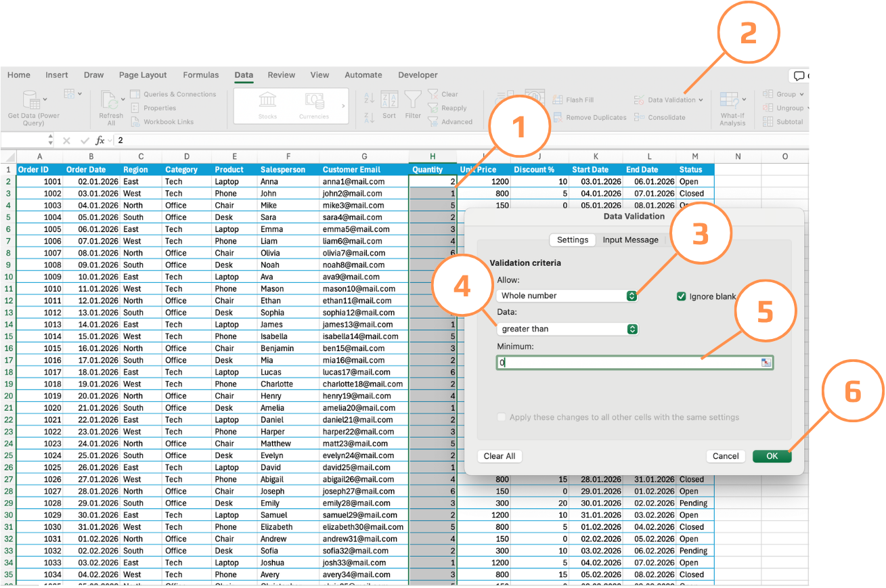Viewport: 886px width, 588px height.
Task: Open the Review ribbon tab
Action: click(x=282, y=75)
